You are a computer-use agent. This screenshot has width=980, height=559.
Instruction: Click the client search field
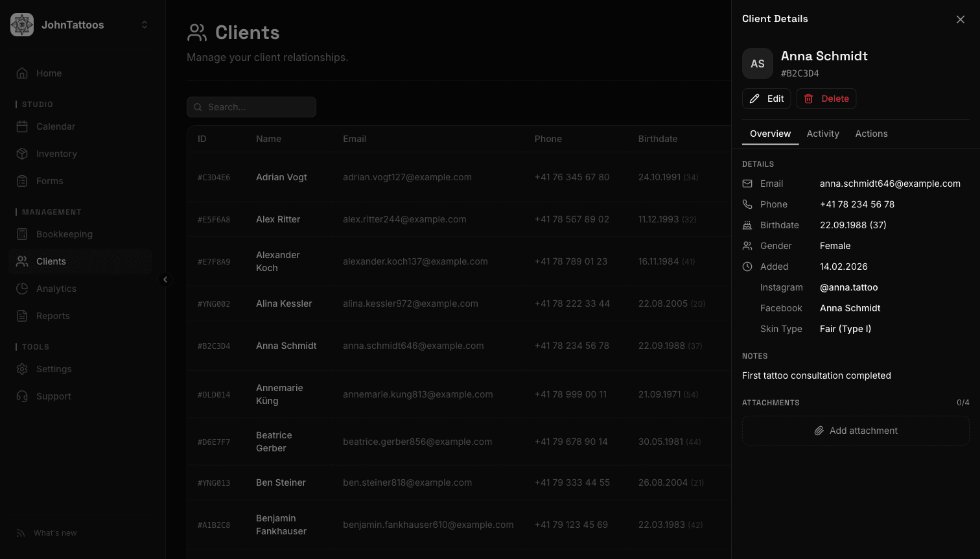tap(251, 106)
